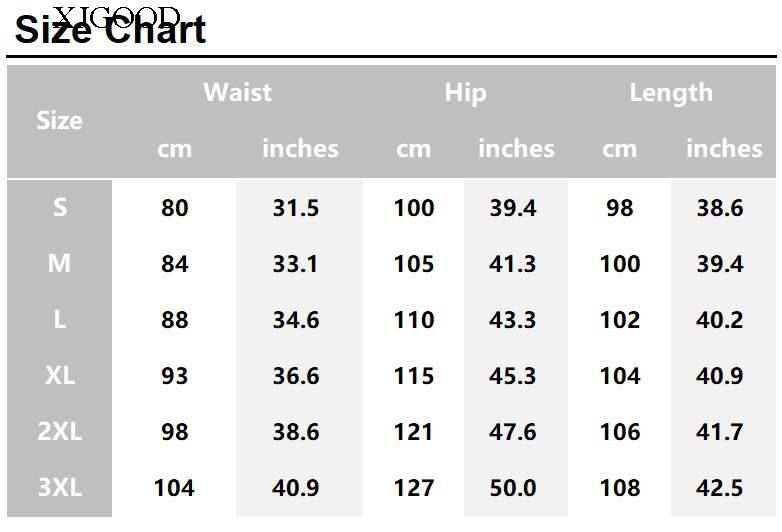This screenshot has width=782, height=532.
Task: Select the Length column header
Action: pyautogui.click(x=671, y=93)
